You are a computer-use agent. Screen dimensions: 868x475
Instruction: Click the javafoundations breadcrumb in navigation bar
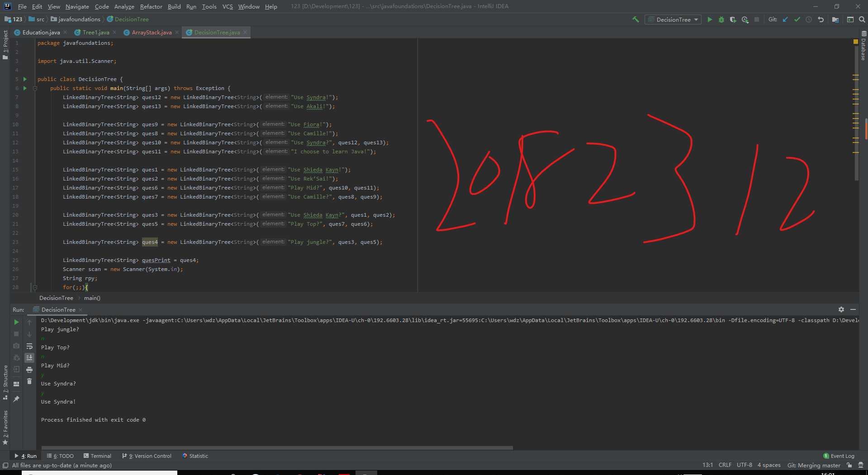click(76, 19)
